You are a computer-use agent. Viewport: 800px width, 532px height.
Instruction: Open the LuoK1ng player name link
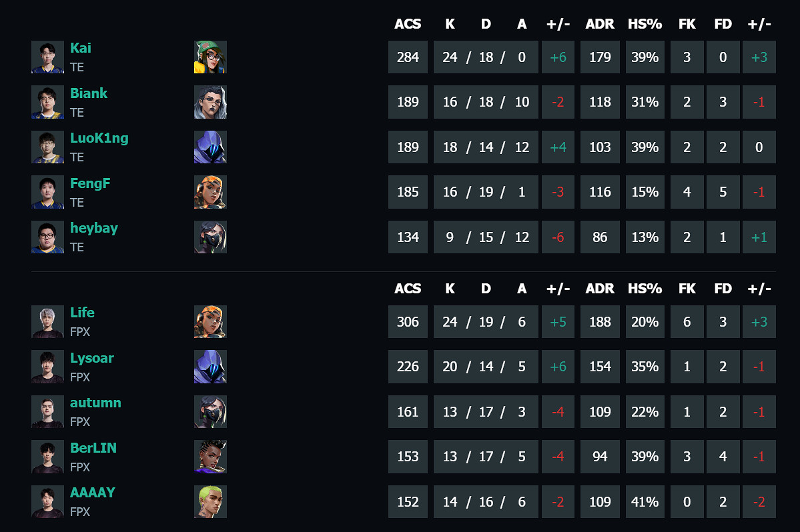point(99,138)
